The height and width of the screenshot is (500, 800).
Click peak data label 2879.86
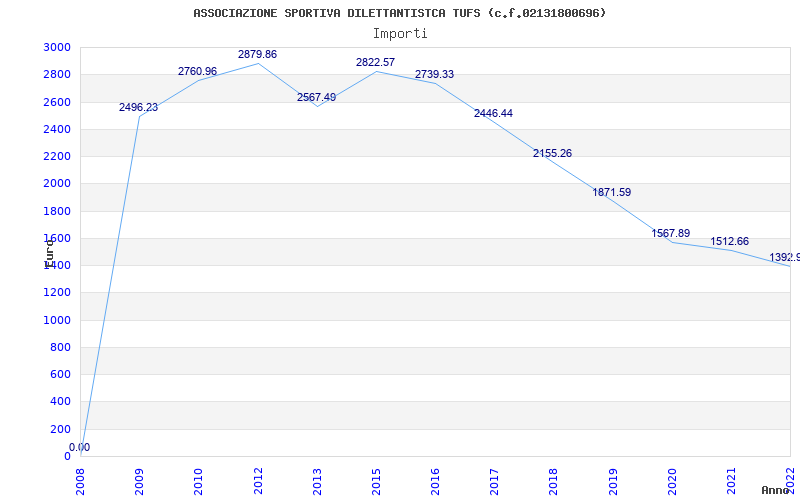(x=257, y=55)
